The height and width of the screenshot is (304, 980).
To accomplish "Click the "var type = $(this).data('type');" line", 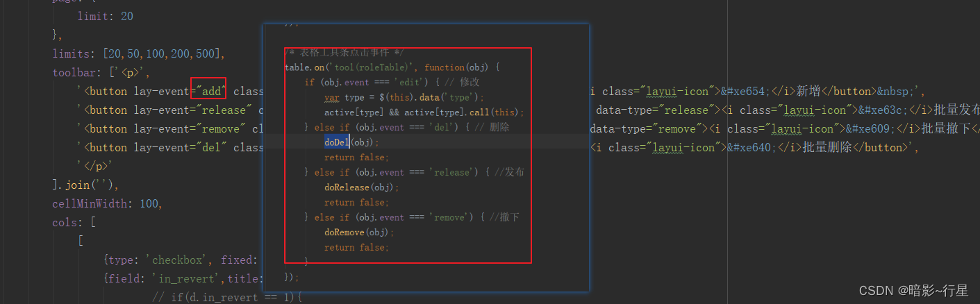I will [404, 97].
